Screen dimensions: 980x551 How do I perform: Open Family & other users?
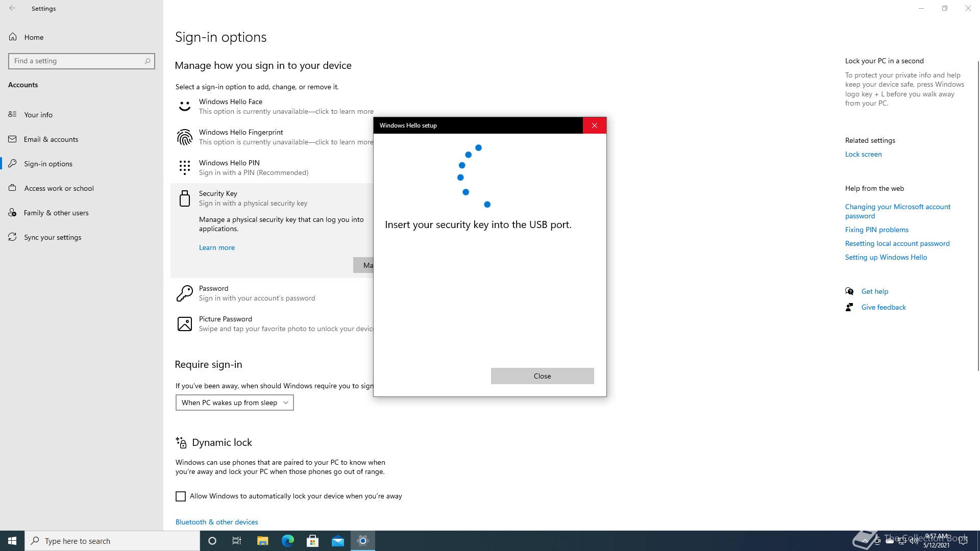click(x=82, y=213)
